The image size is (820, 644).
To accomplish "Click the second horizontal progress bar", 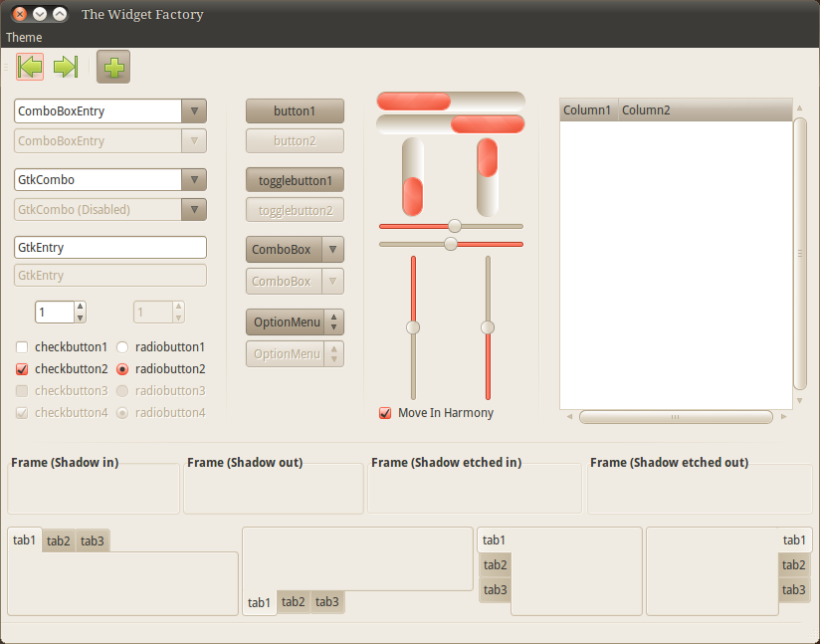I will coord(451,124).
